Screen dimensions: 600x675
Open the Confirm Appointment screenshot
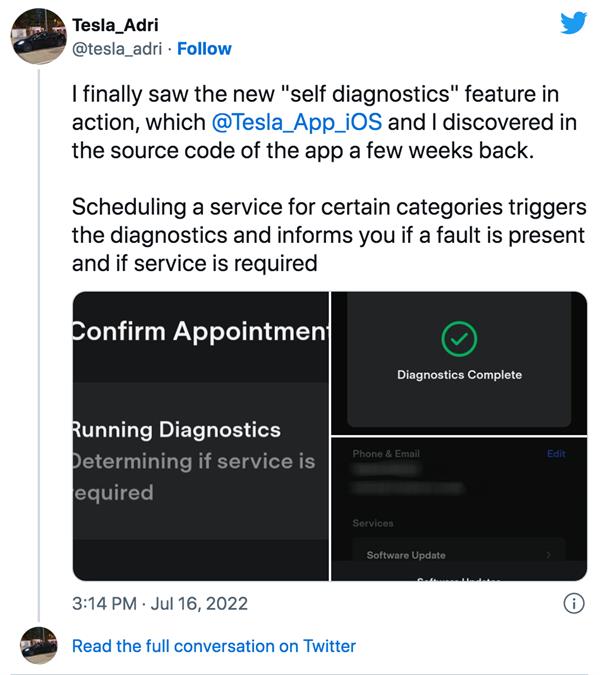[200, 436]
